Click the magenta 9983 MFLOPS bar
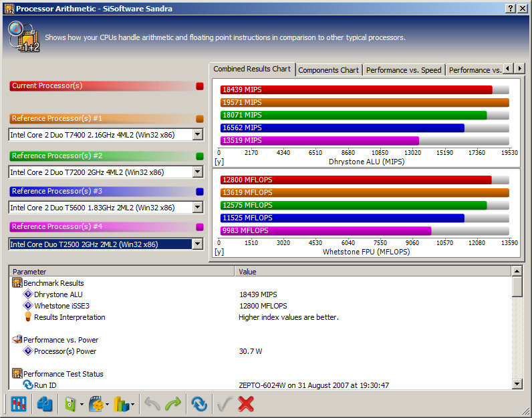 pyautogui.click(x=325, y=231)
